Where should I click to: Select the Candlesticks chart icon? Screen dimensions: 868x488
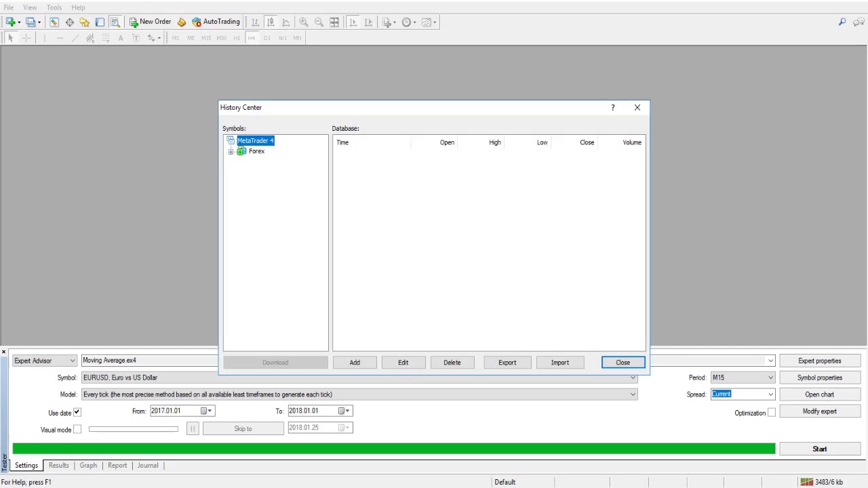[271, 22]
